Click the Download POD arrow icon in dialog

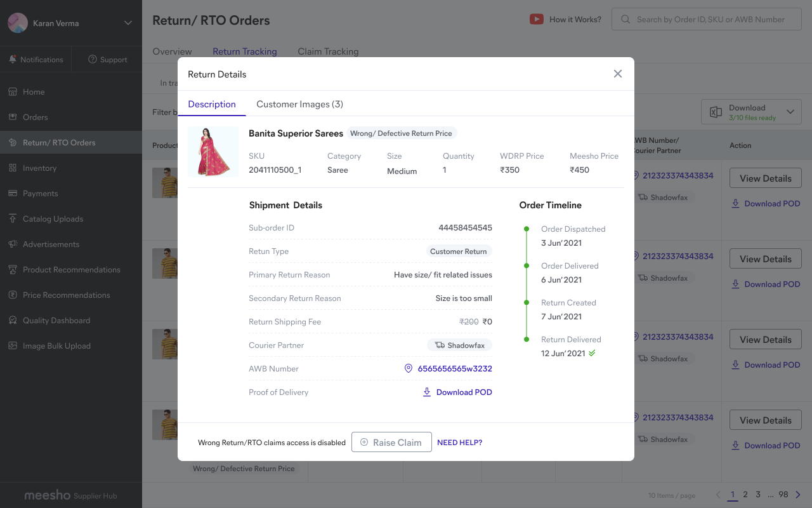(427, 392)
